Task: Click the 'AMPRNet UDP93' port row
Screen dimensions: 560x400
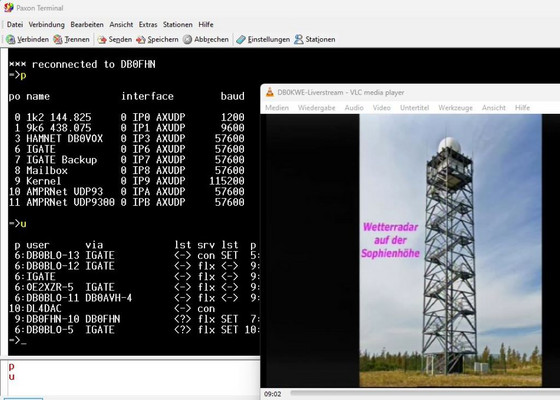Action: pyautogui.click(x=127, y=192)
